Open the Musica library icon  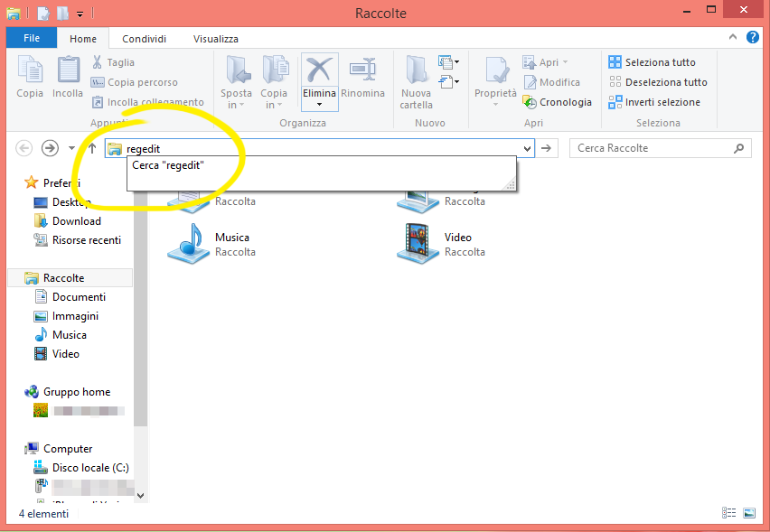coord(189,244)
